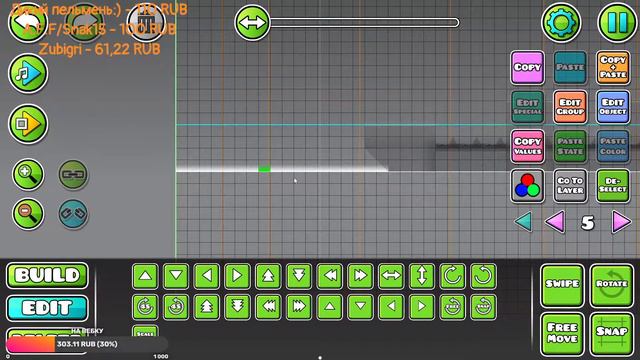Click the undo arrow button

[28, 22]
